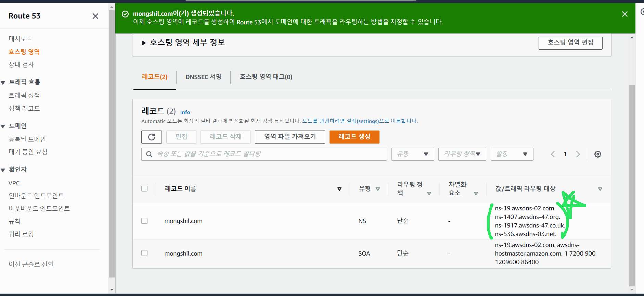The image size is (644, 296).
Task: Click the SOA record name mongshil.com
Action: [183, 254]
